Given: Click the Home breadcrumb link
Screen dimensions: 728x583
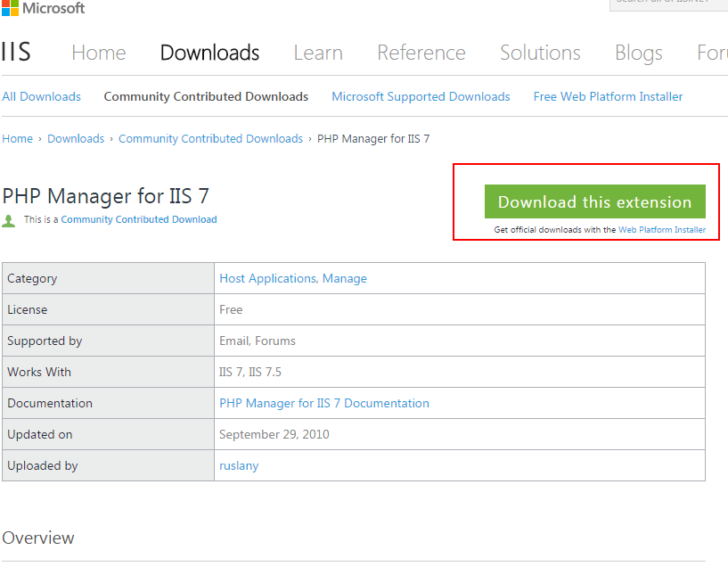Looking at the screenshot, I should point(17,138).
